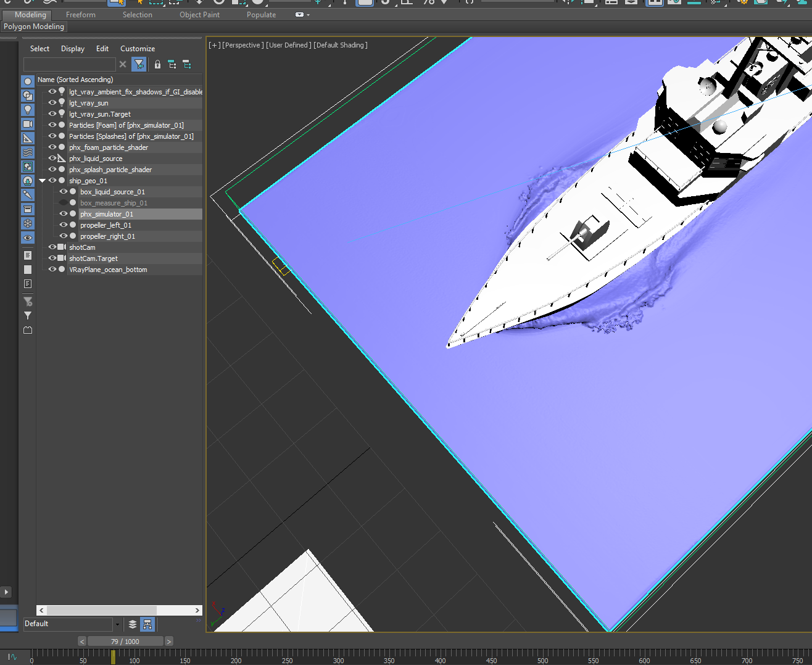
Task: Open the Display menu in Scene Explorer
Action: (x=73, y=49)
